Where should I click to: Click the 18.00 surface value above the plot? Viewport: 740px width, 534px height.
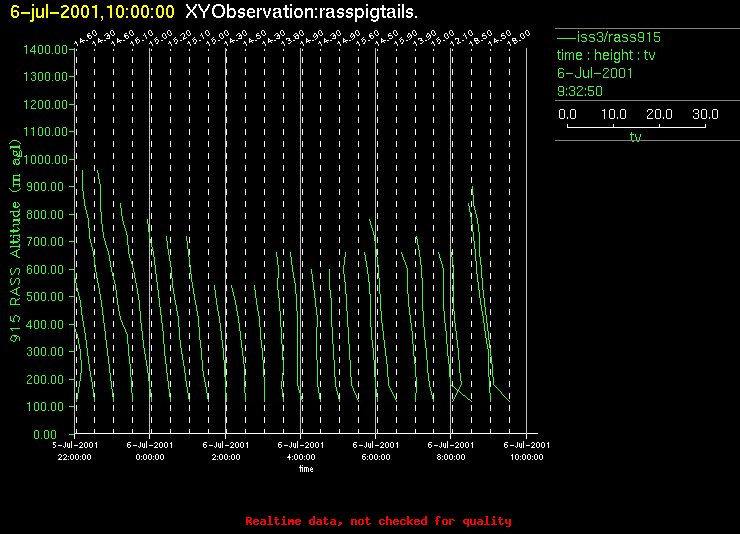(x=519, y=37)
